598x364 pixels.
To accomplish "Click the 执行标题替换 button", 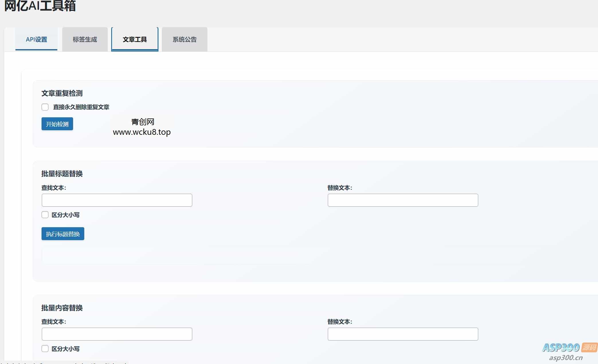I will click(x=62, y=234).
